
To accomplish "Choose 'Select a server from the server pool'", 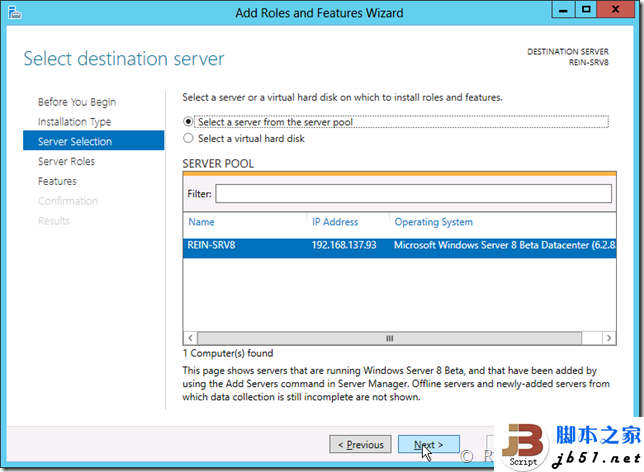I will click(189, 121).
